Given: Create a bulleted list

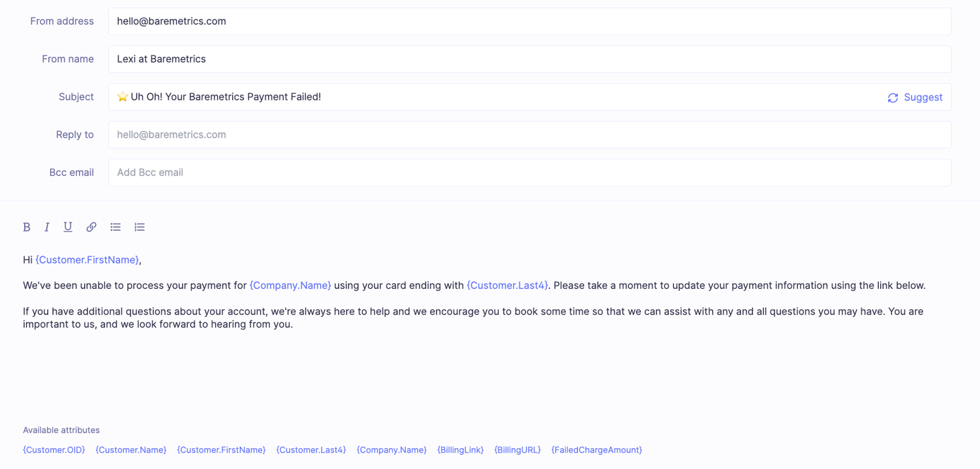Looking at the screenshot, I should pos(115,227).
